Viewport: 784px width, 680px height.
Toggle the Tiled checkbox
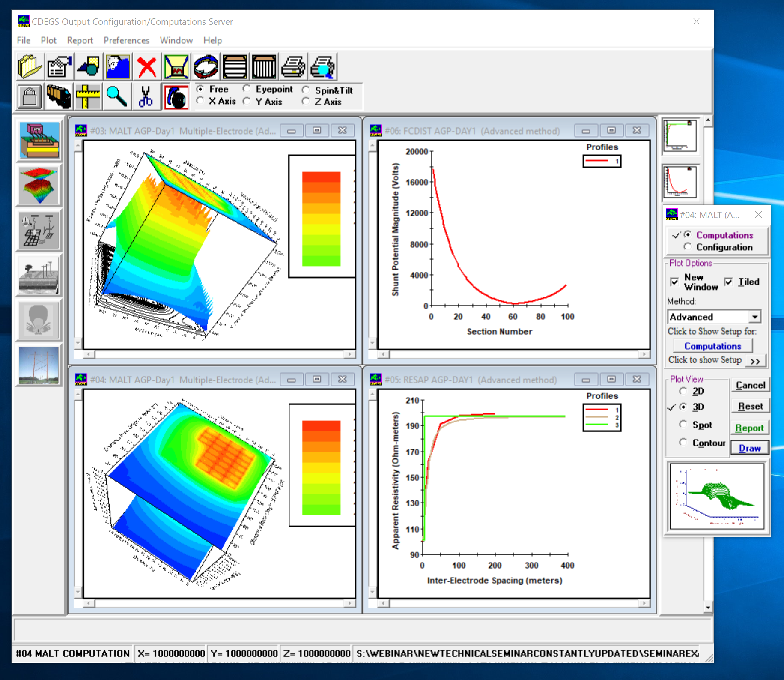pyautogui.click(x=728, y=282)
